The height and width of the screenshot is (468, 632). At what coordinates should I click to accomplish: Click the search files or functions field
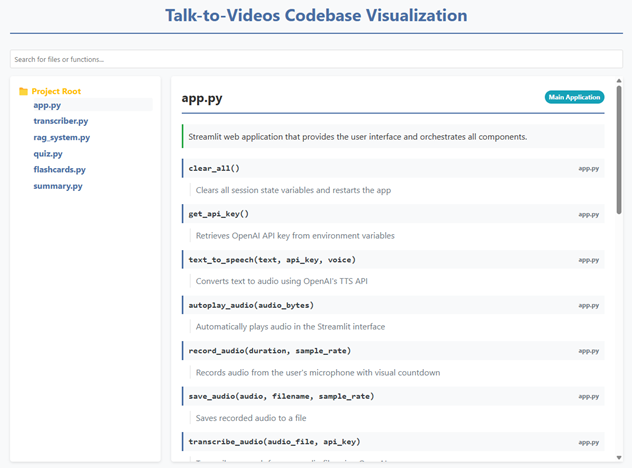pos(316,59)
